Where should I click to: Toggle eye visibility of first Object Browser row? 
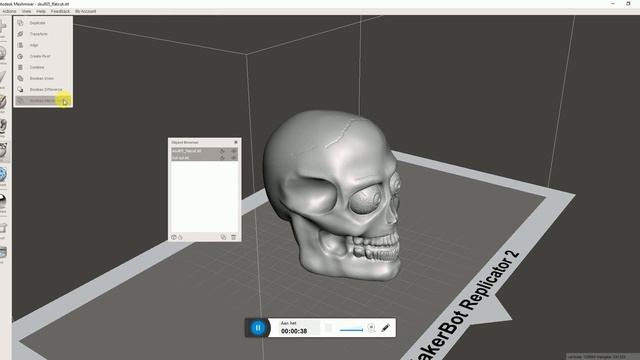point(234,151)
